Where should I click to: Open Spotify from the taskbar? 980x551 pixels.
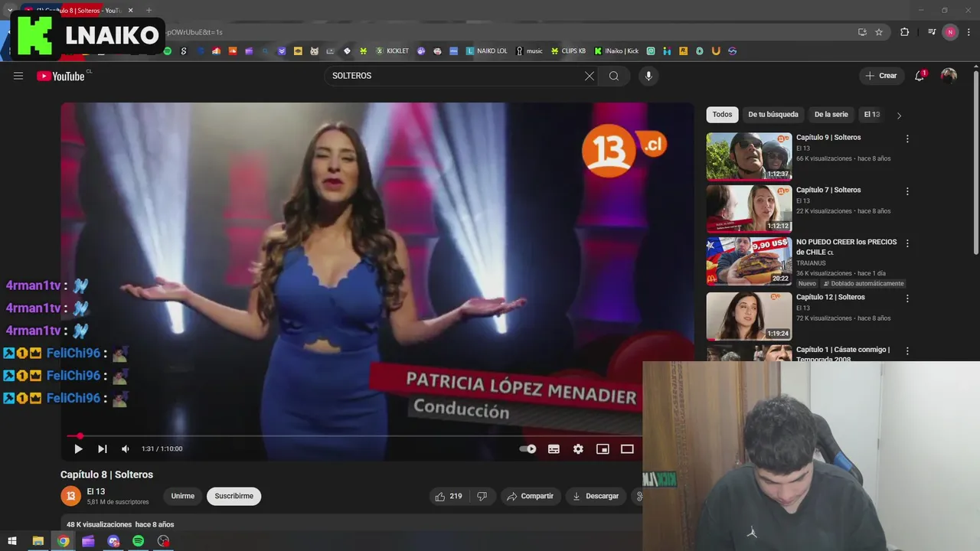point(138,541)
